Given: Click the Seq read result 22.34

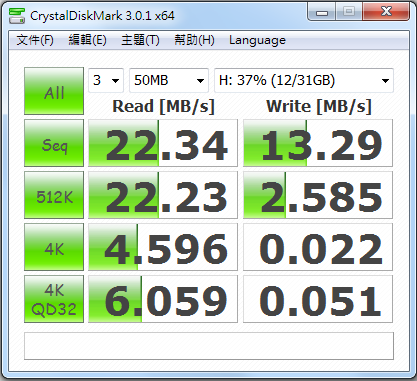Looking at the screenshot, I should [163, 143].
